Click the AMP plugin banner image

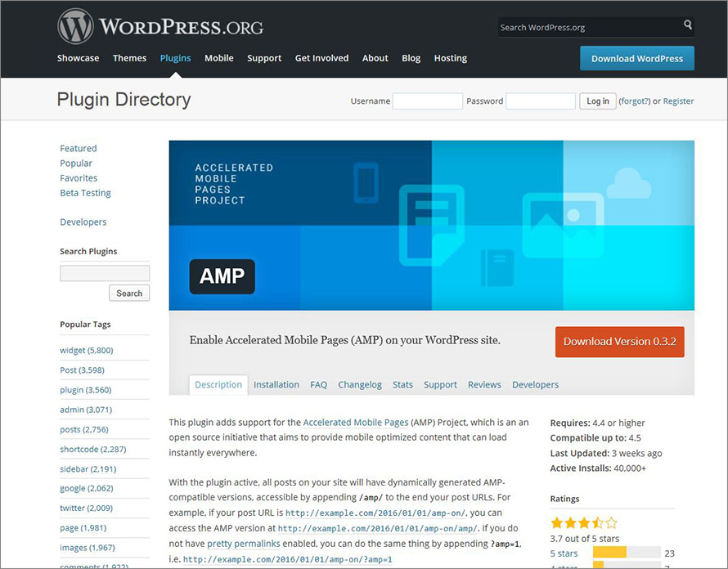(432, 225)
